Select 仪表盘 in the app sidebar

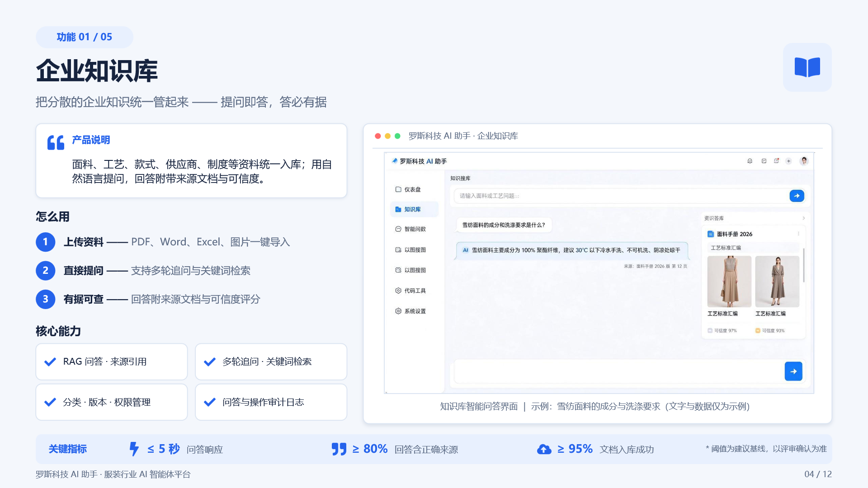[408, 189]
